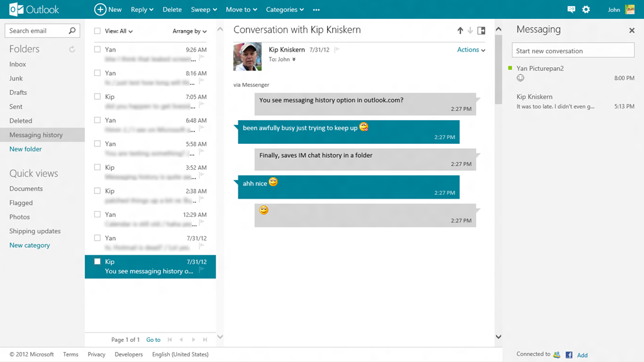The image size is (644, 362).
Task: Check the Yan 6:48 AM message checkbox
Action: pyautogui.click(x=97, y=120)
